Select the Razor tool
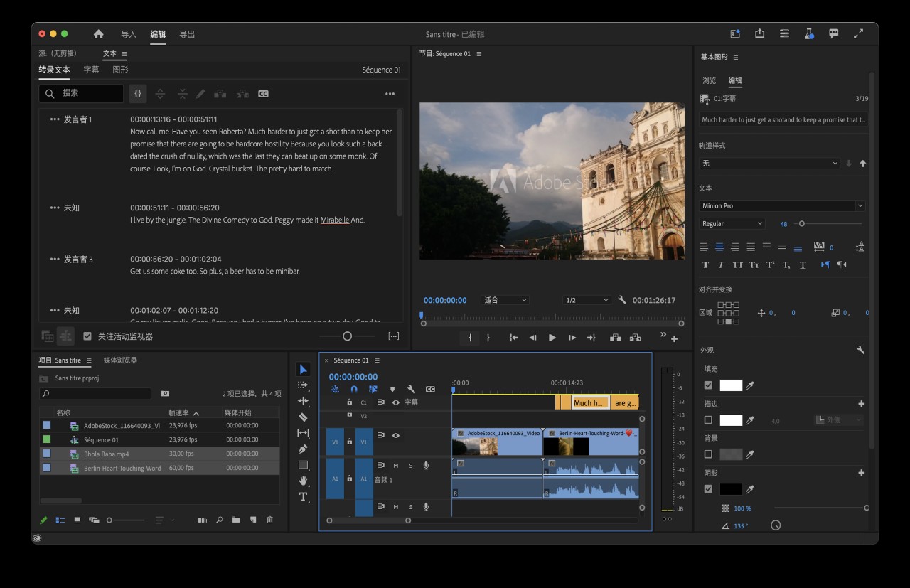The width and height of the screenshot is (910, 588). [x=303, y=417]
